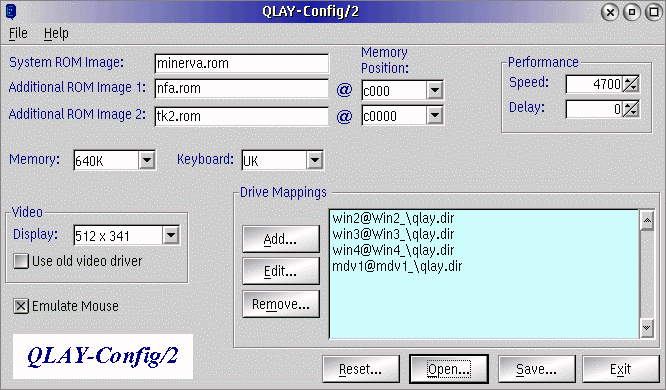666x390 pixels.
Task: Click the System ROM Image field
Action: point(241,63)
